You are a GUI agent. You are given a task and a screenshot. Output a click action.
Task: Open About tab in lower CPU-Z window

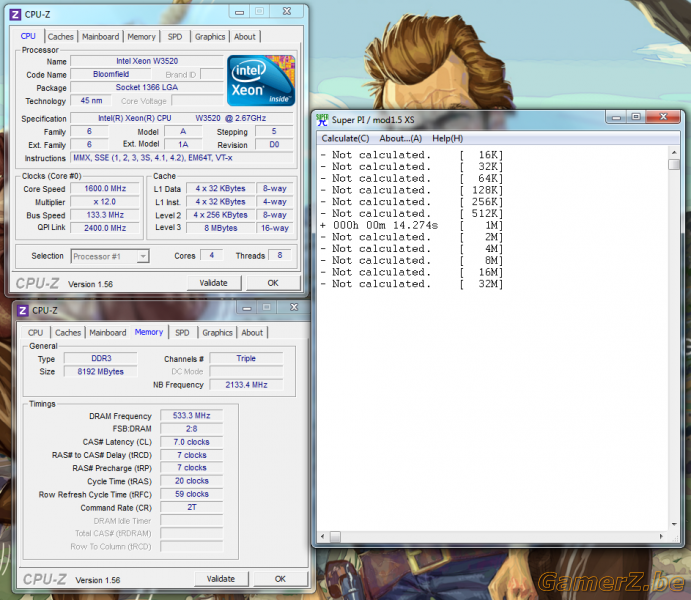(x=252, y=333)
